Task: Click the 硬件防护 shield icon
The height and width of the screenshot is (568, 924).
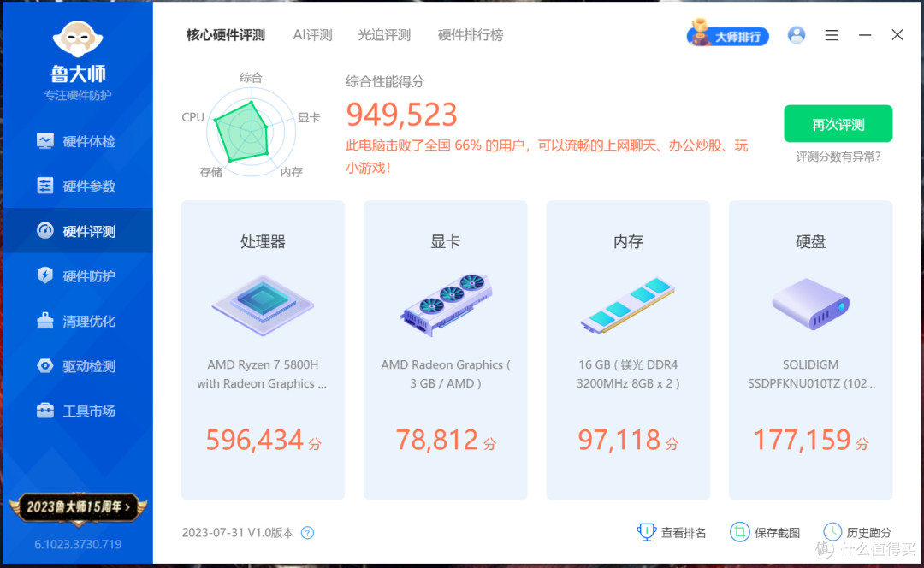Action: [44, 275]
